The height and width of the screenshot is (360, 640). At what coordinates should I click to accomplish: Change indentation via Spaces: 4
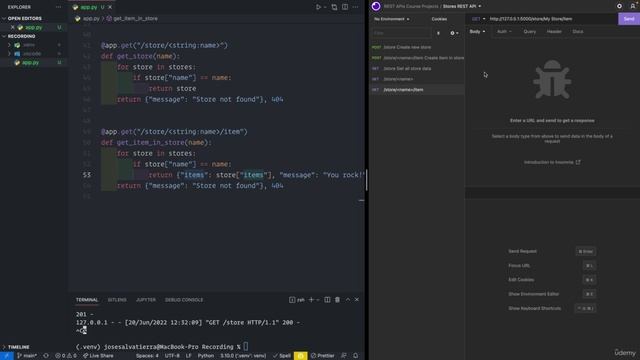(x=147, y=356)
